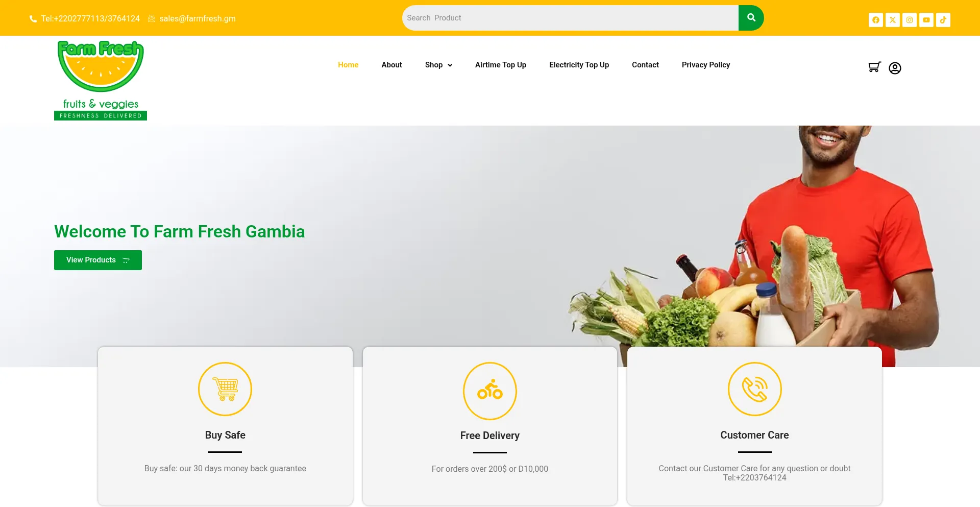Screen dimensions: 980x507
Task: Open the X (Twitter) social icon
Action: [893, 20]
